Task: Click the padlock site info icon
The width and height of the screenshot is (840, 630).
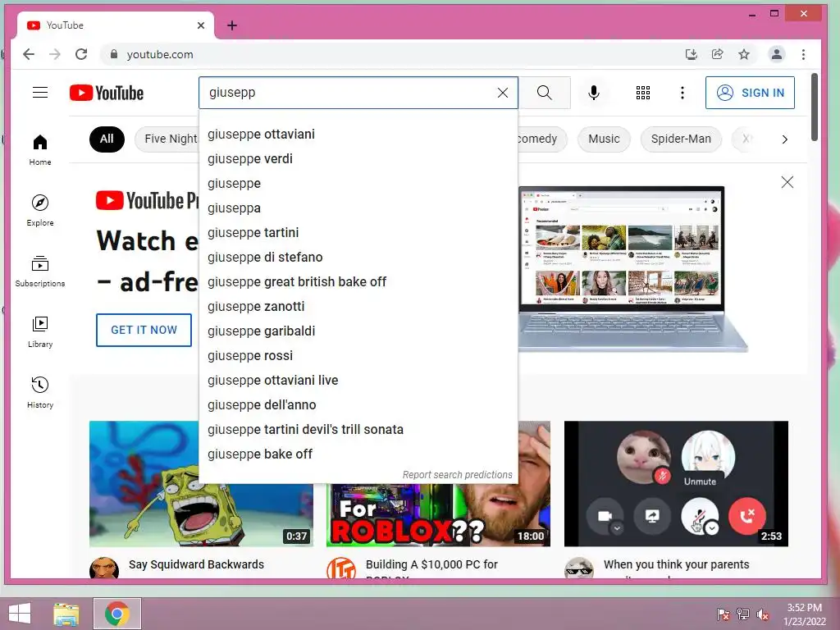Action: pyautogui.click(x=113, y=54)
